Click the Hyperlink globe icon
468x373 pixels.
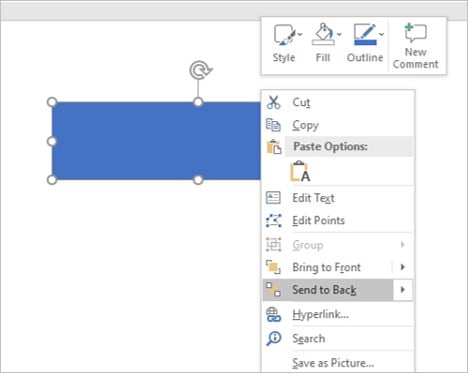click(273, 314)
